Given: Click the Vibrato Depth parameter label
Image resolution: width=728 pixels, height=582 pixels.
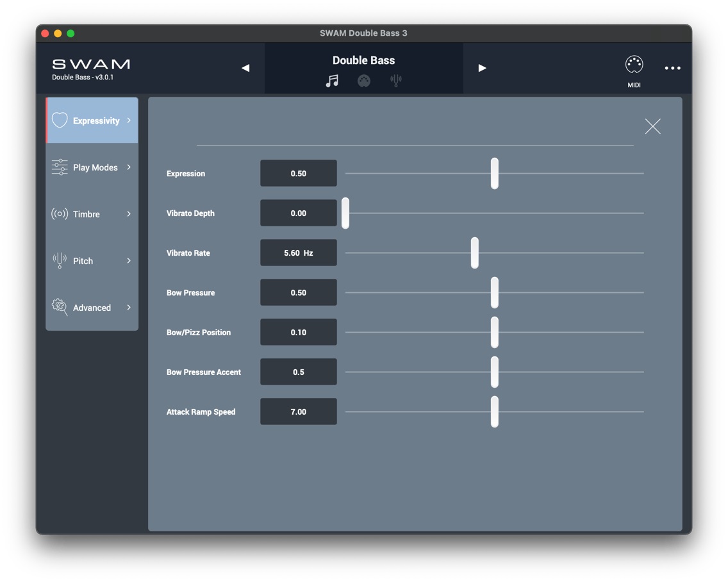Looking at the screenshot, I should pos(190,213).
